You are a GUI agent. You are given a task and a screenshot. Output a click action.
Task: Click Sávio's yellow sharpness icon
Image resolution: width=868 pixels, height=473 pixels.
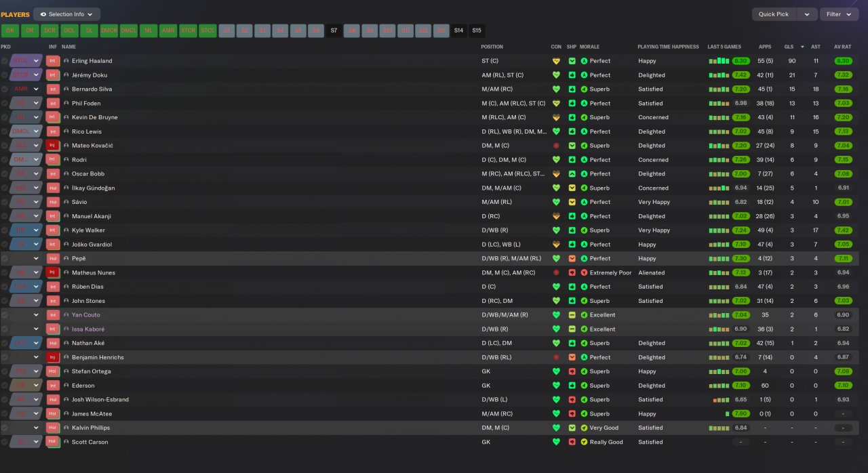[x=572, y=202]
